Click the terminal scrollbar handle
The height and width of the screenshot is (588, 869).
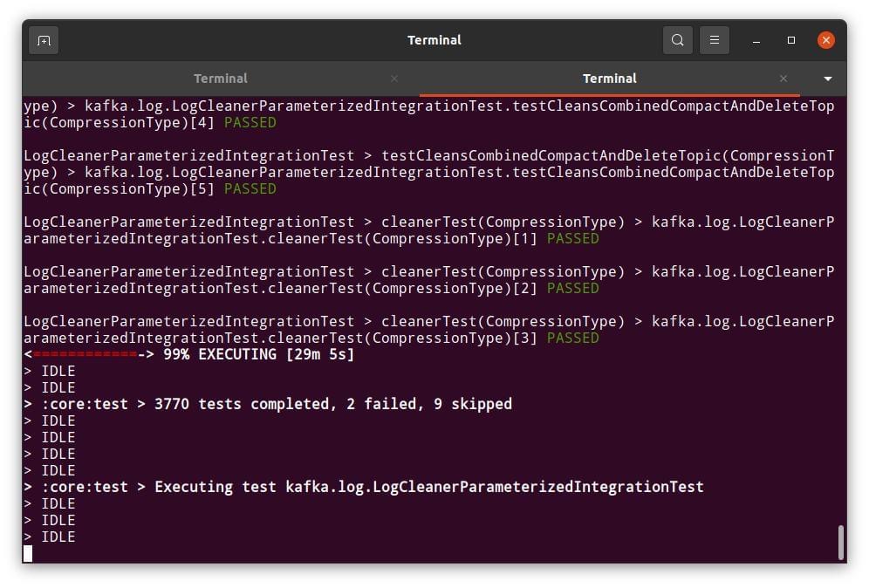[x=841, y=543]
